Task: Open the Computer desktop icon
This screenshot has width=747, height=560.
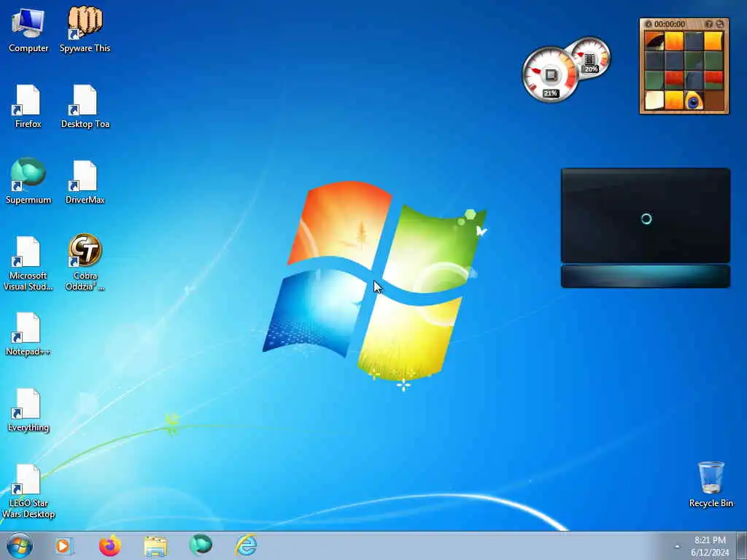Action: (x=28, y=29)
